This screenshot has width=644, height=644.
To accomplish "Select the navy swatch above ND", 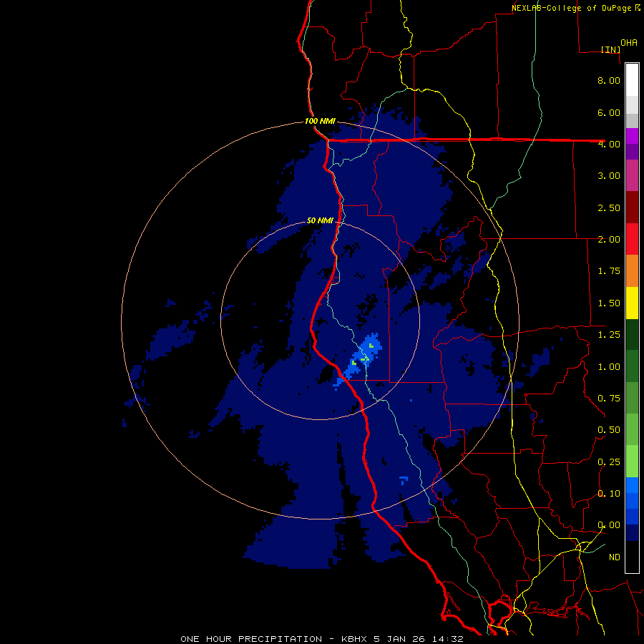I will pos(632,532).
